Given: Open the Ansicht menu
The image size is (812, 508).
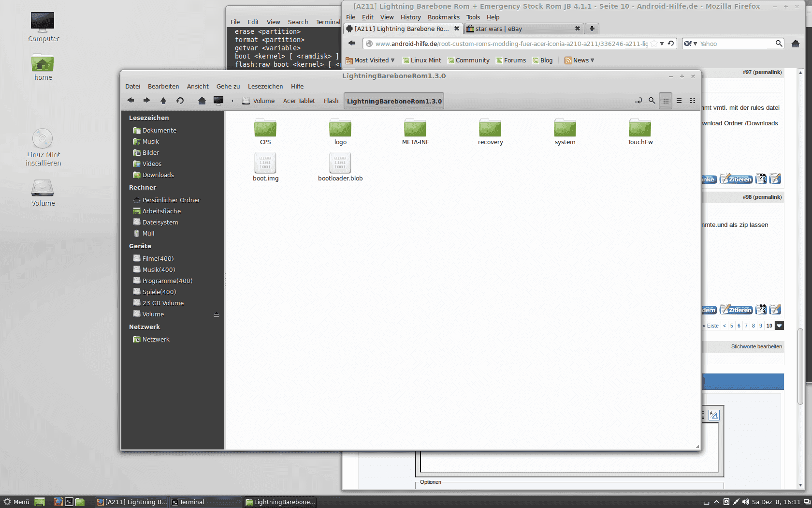Looking at the screenshot, I should point(198,86).
